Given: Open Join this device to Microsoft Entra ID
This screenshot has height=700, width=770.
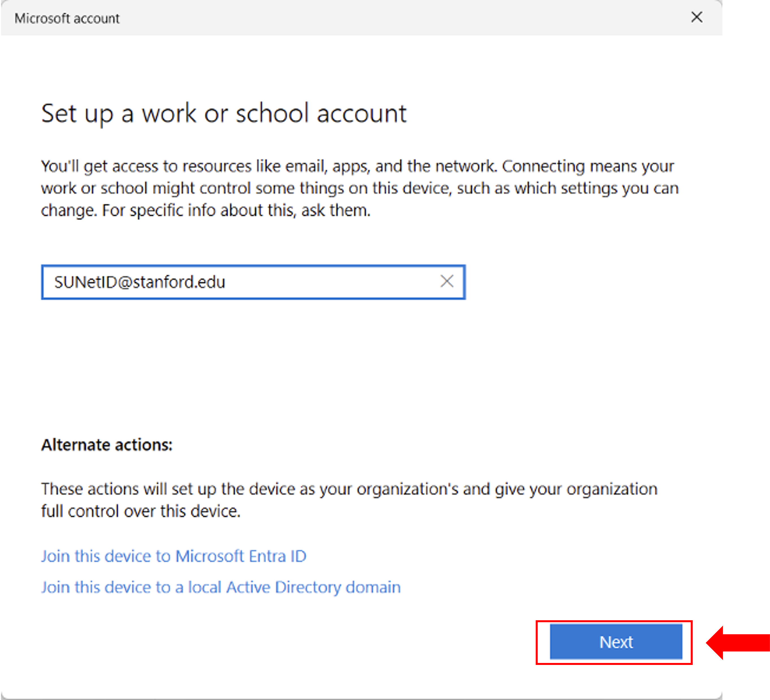Looking at the screenshot, I should pos(174,556).
